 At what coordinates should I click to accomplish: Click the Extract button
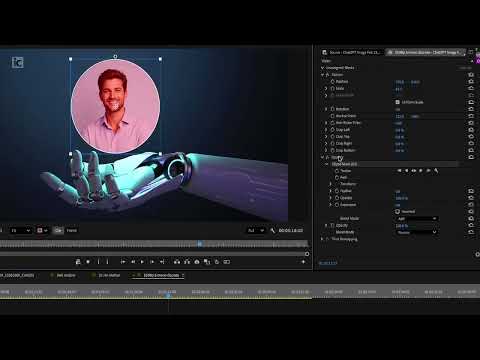[187, 262]
